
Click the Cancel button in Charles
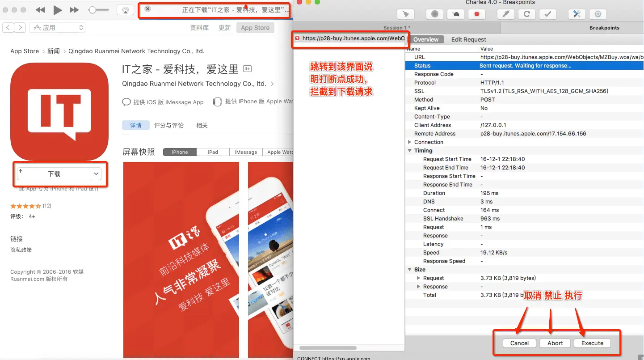(519, 343)
